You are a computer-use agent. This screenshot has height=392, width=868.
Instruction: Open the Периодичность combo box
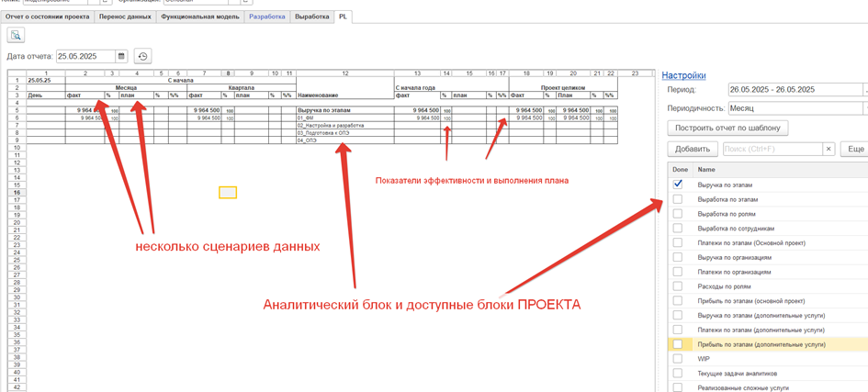(797, 109)
